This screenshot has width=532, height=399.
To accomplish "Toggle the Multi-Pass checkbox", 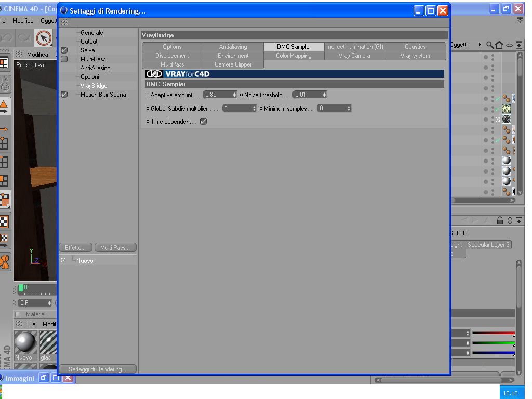I will 64,59.
